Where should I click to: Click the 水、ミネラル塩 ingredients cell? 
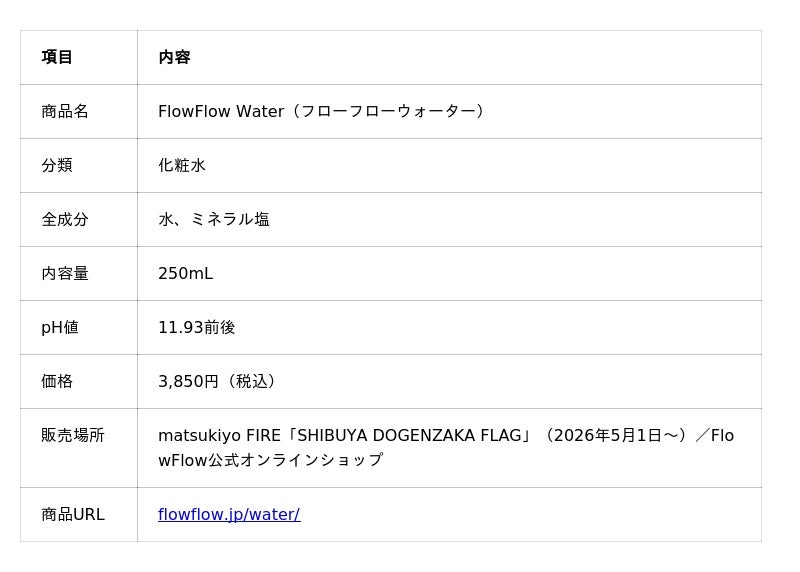214,220
